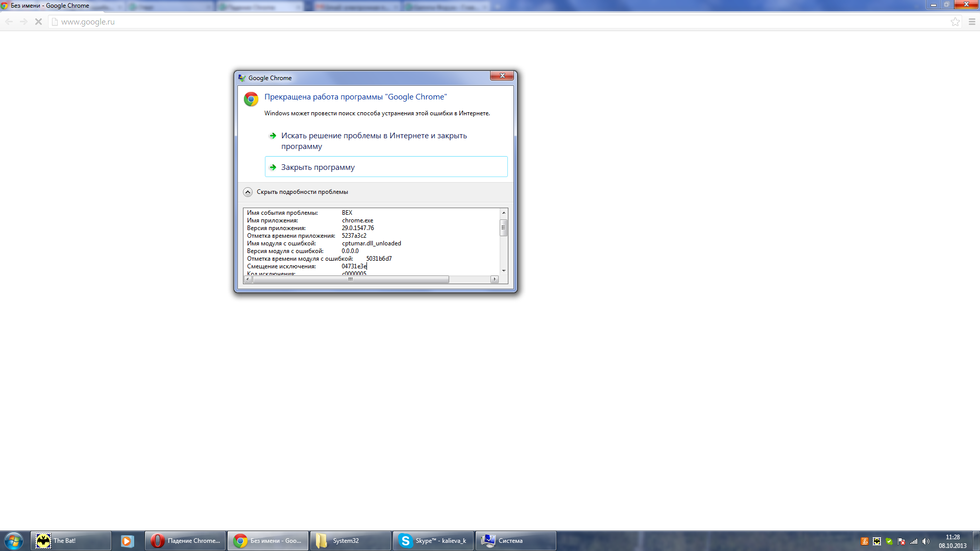Click the volume speaker tray icon

click(925, 541)
